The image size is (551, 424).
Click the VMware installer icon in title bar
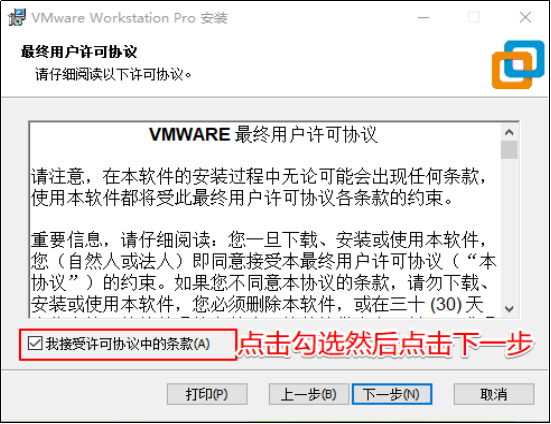17,17
